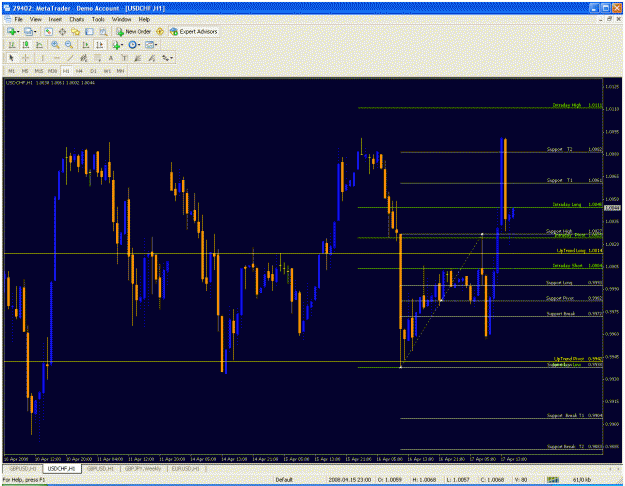Viewport: 625px width, 486px height.
Task: Click the connection status bars icon
Action: [552, 480]
